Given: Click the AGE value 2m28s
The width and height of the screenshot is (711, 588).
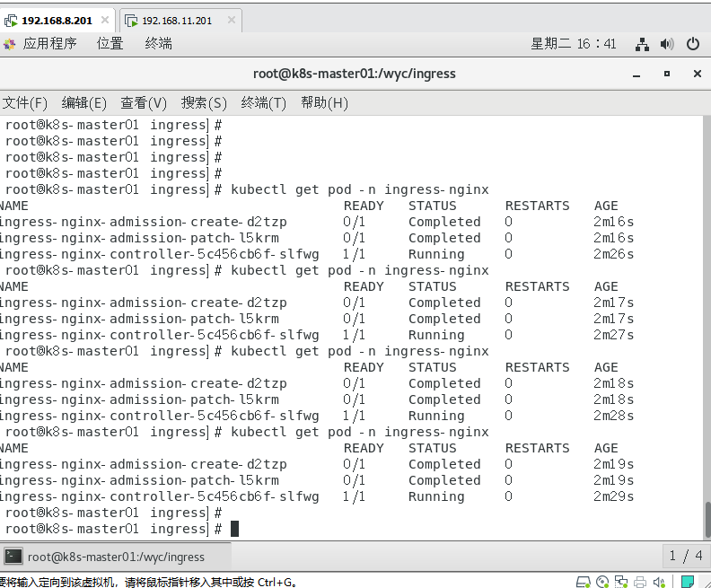Looking at the screenshot, I should [x=613, y=416].
